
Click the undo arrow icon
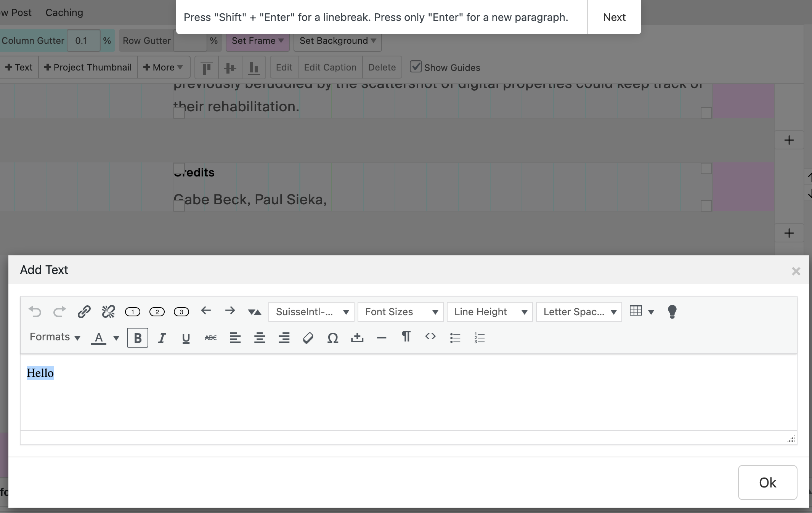tap(35, 312)
